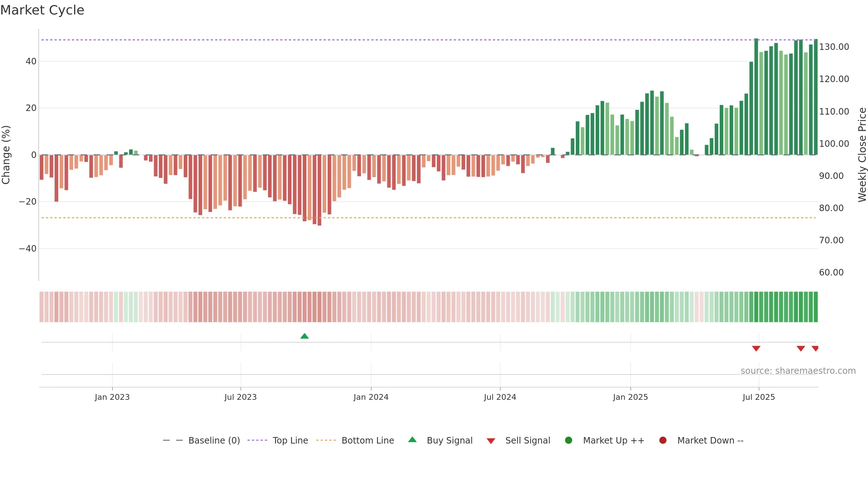868x488 pixels.
Task: Click the Jul 2023 axis label
Action: [241, 397]
